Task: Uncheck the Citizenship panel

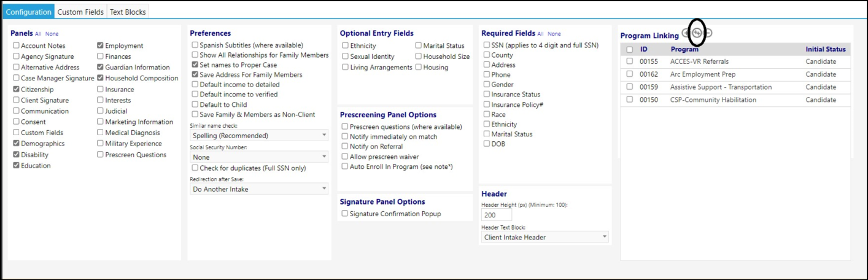Action: 16,90
